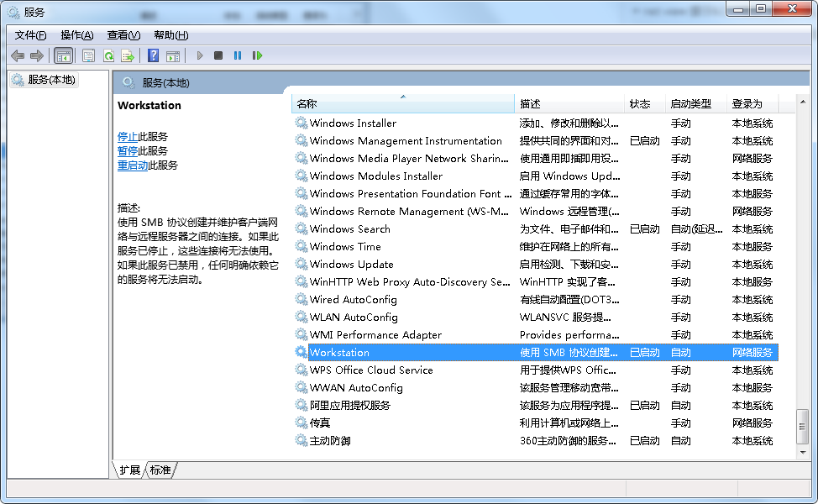Click the Stop service square icon
The image size is (818, 504).
(218, 55)
